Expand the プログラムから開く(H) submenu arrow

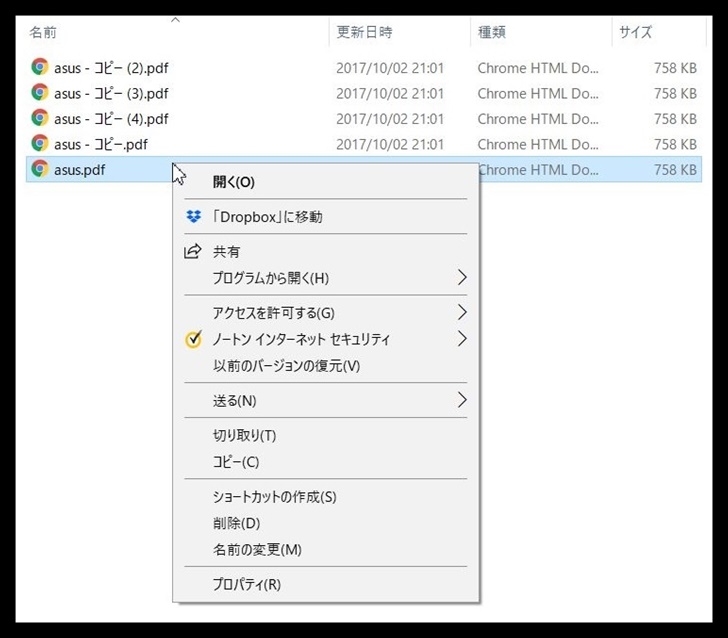pyautogui.click(x=462, y=277)
